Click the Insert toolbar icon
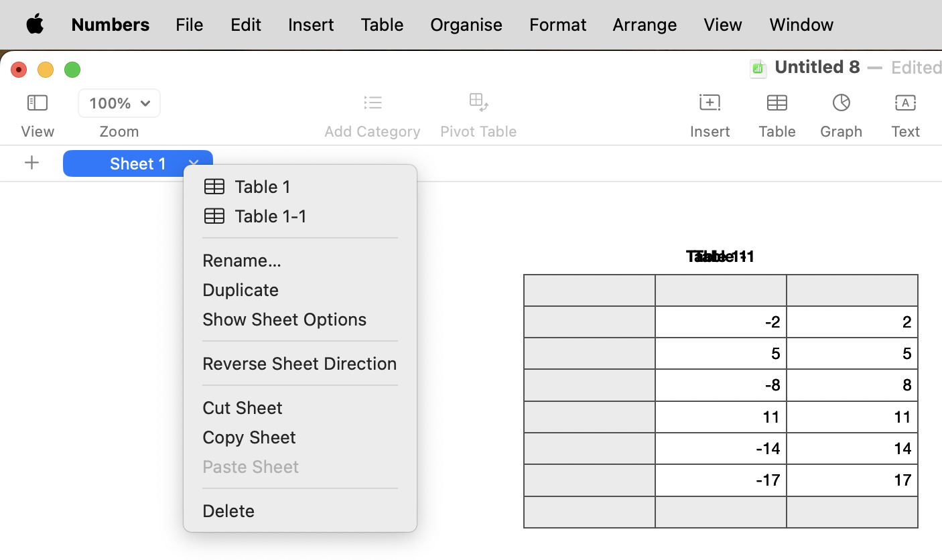942x560 pixels. click(x=710, y=103)
